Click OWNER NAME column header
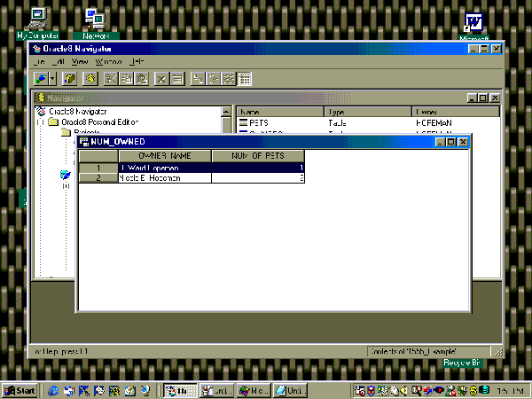The image size is (532, 399). click(x=165, y=156)
